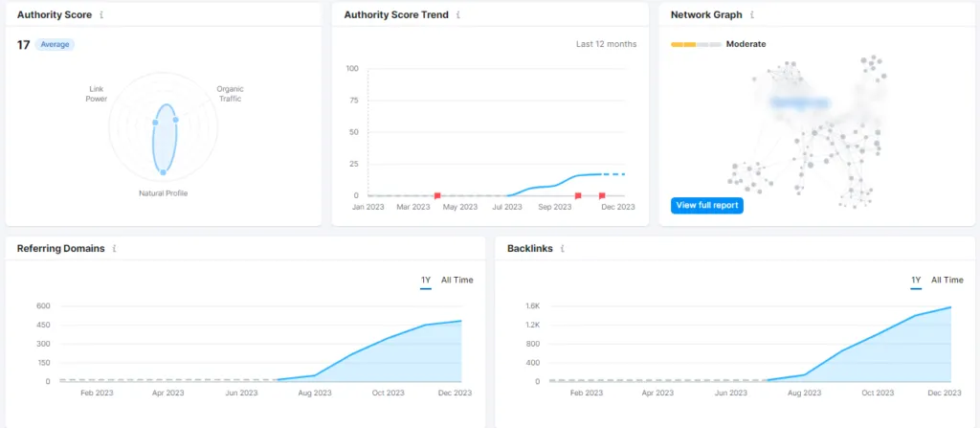
Task: Click the 'Natural Profile' axis label
Action: click(x=163, y=193)
